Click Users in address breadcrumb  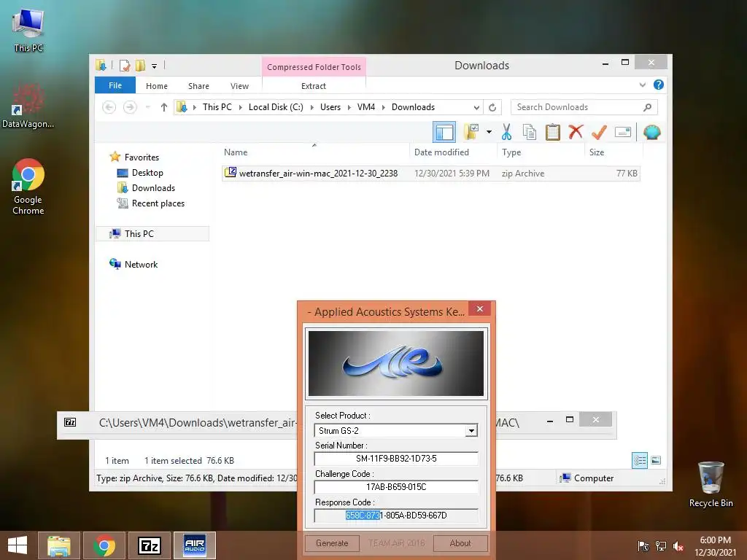pyautogui.click(x=330, y=107)
